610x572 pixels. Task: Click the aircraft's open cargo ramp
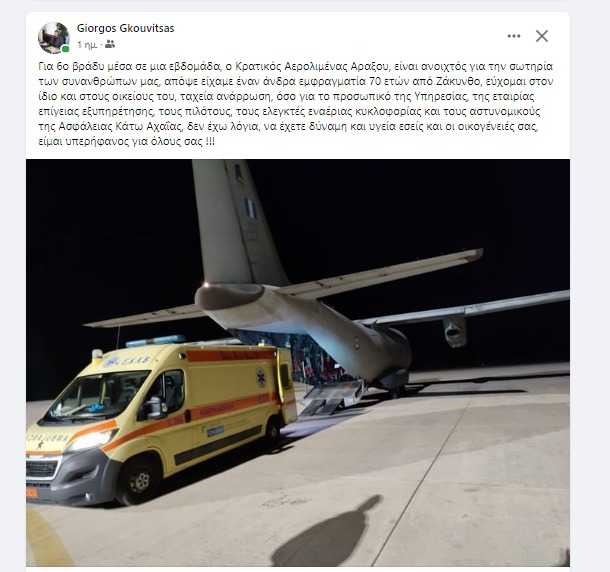(x=331, y=399)
